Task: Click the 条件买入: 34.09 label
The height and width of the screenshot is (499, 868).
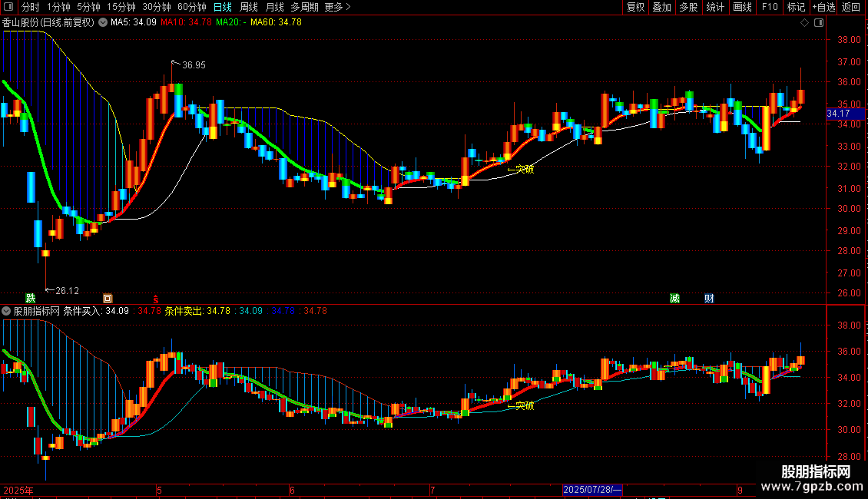Action: pyautogui.click(x=96, y=311)
